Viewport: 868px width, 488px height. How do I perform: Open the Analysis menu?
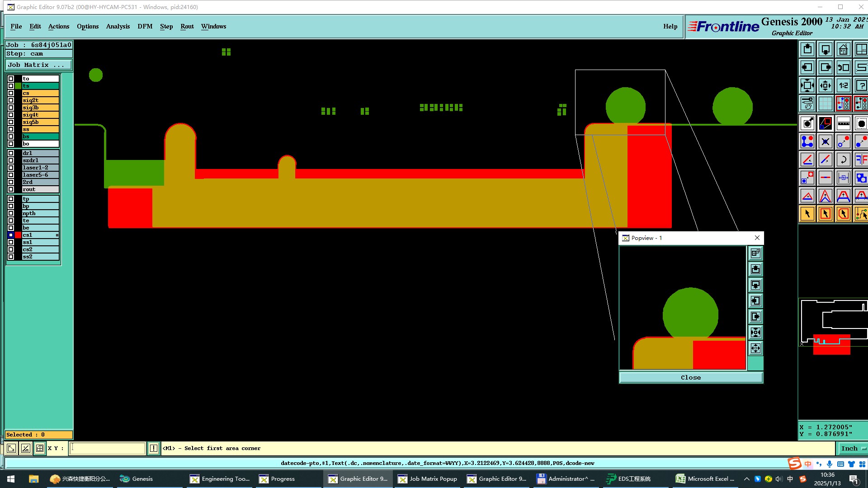tap(118, 26)
